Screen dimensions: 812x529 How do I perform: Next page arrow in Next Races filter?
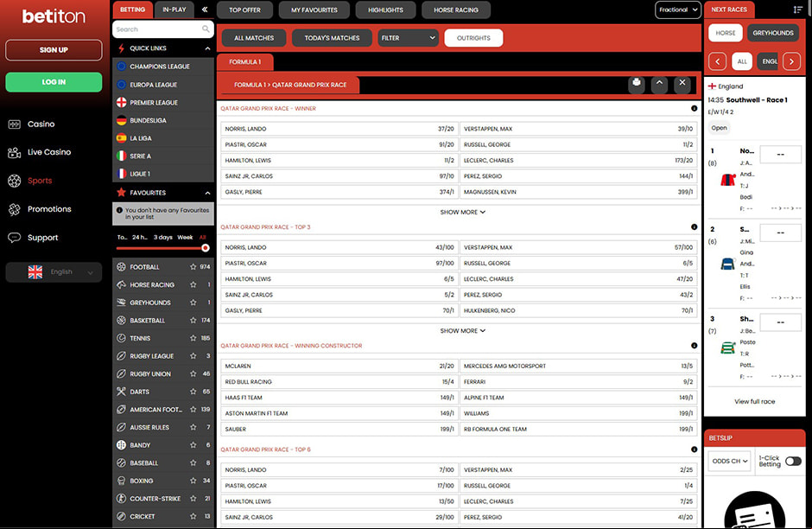791,61
